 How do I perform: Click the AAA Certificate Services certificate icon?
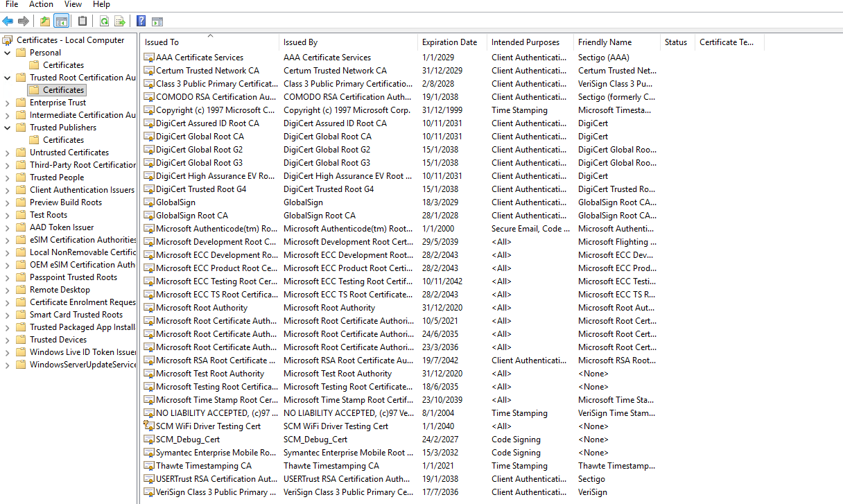[x=149, y=58]
